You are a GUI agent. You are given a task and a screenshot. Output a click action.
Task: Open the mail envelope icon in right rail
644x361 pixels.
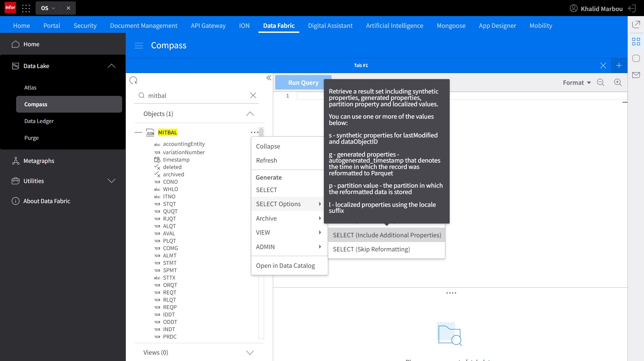(x=636, y=75)
